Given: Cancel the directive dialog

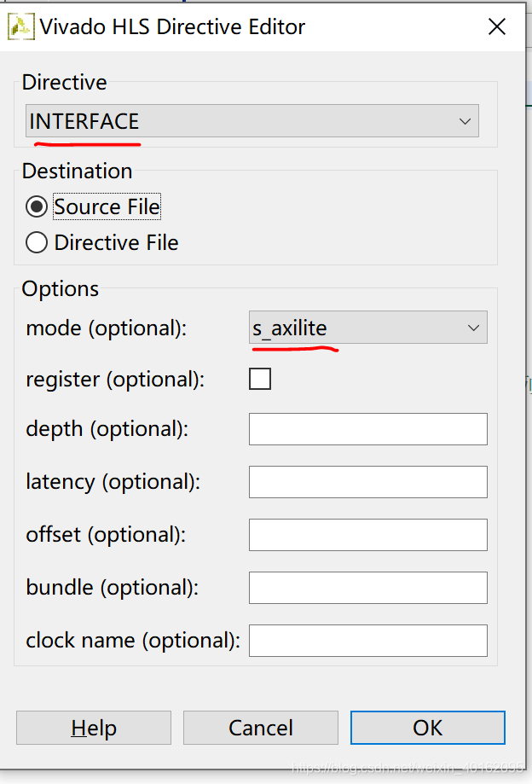Looking at the screenshot, I should point(261,728).
